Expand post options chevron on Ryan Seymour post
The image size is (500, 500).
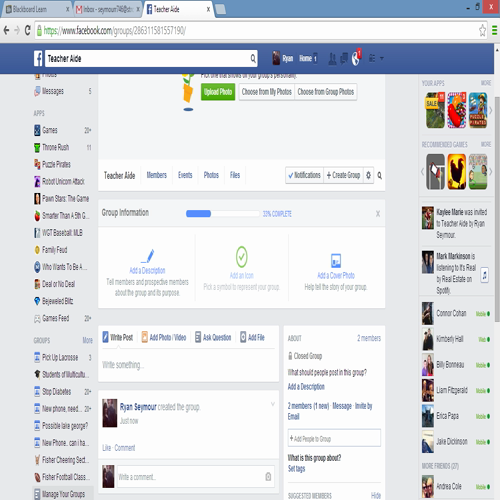pos(273,404)
